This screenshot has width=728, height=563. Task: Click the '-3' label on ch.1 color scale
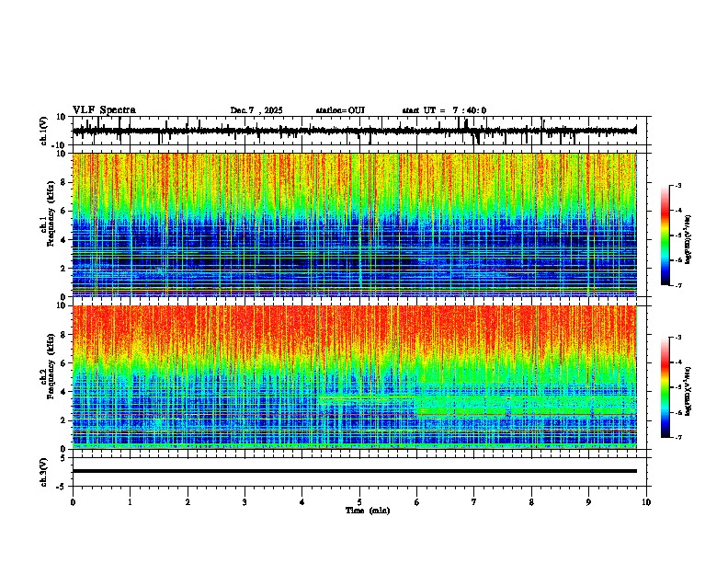[x=678, y=185]
